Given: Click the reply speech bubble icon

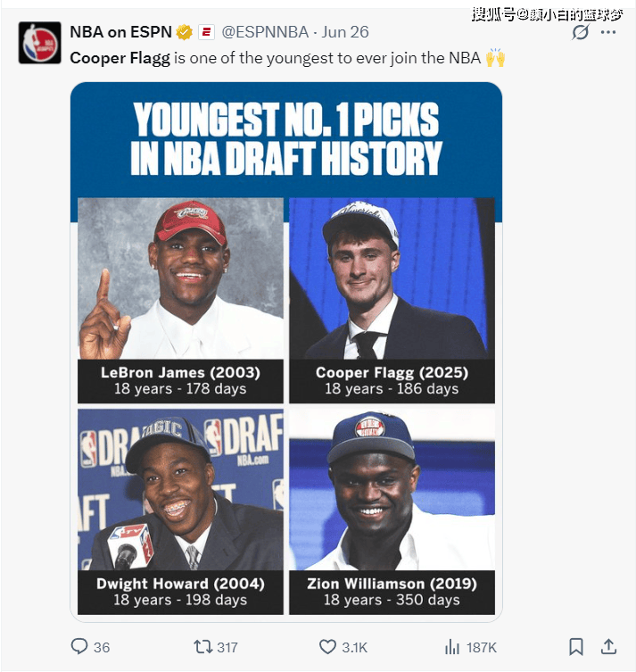Looking at the screenshot, I should point(79,646).
